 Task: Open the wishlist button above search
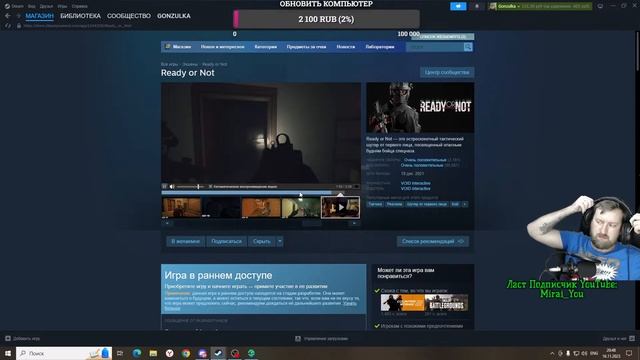tap(443, 37)
